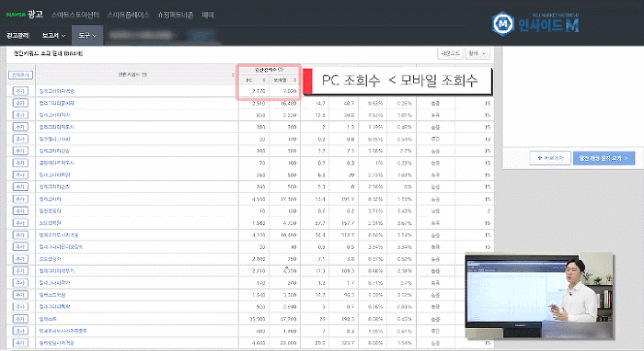644x351 pixels.
Task: Click the NAVER 광고 logo
Action: 24,15
